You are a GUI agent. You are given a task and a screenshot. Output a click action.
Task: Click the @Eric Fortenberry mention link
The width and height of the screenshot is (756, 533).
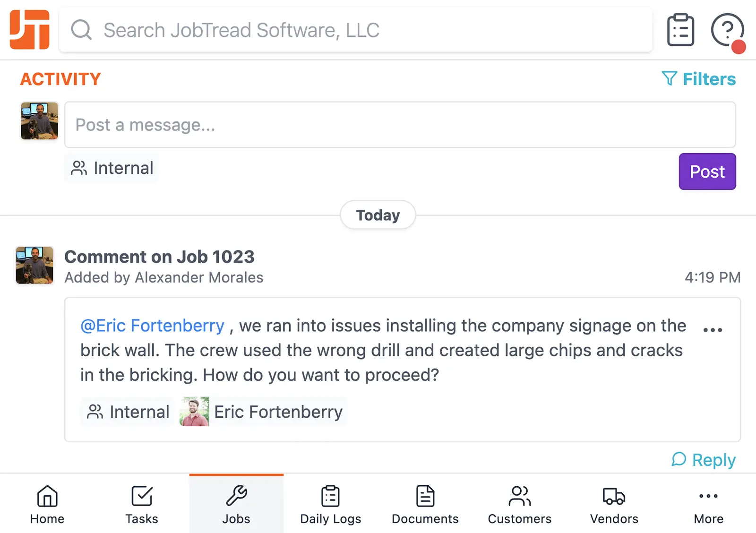(152, 326)
